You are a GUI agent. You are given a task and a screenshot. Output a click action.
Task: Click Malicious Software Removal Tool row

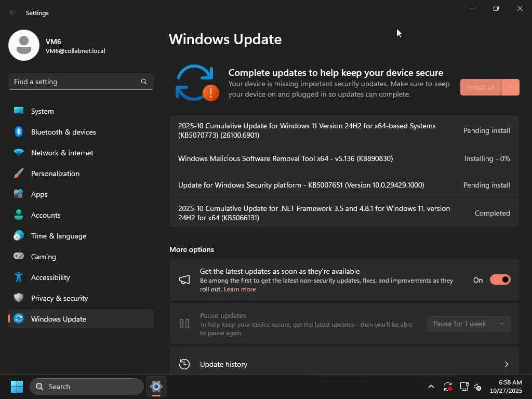tap(344, 158)
